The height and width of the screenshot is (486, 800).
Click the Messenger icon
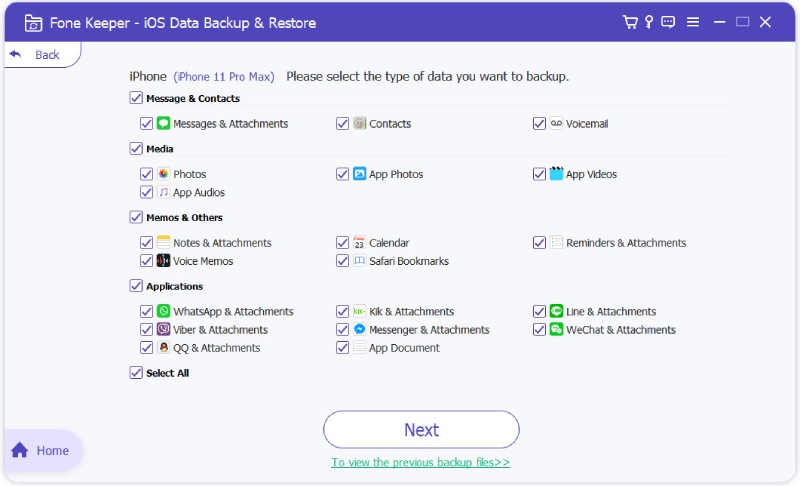[x=360, y=329]
